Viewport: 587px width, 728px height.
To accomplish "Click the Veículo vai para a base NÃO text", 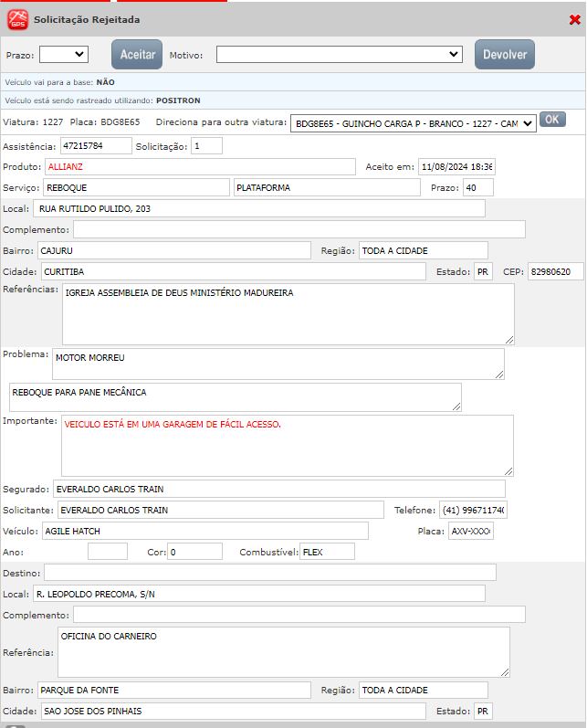I will [x=60, y=82].
